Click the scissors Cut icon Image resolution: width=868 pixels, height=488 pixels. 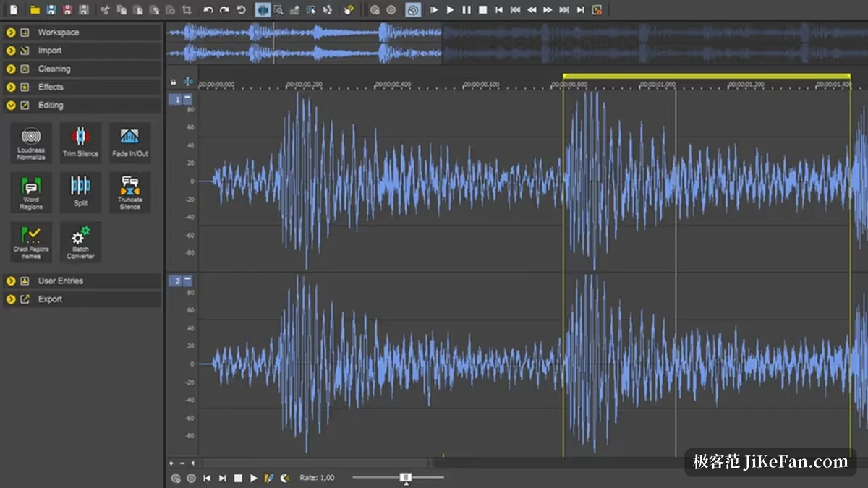tap(105, 10)
